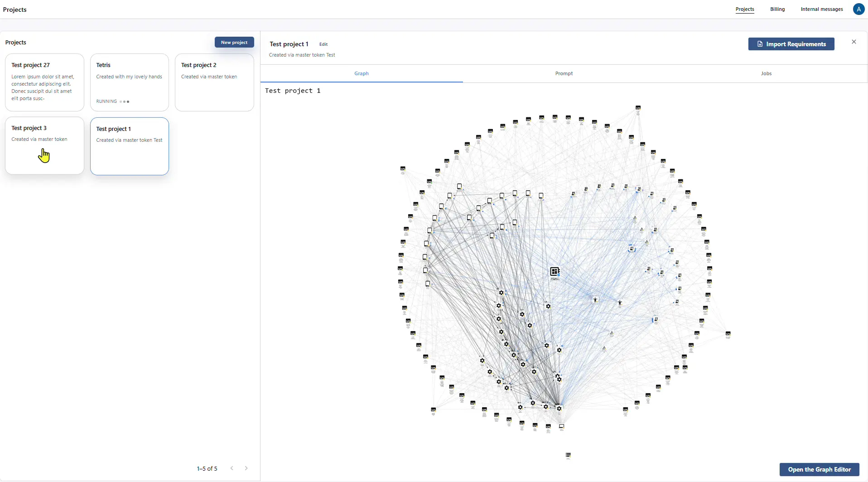Click Open the Graph Editor button
868x482 pixels.
click(819, 469)
